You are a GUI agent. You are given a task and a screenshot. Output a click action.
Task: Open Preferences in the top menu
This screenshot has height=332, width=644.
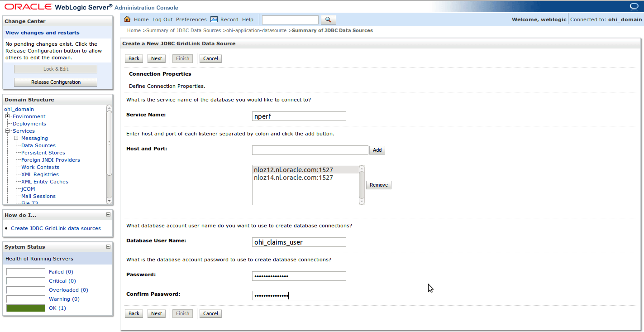[x=191, y=19]
